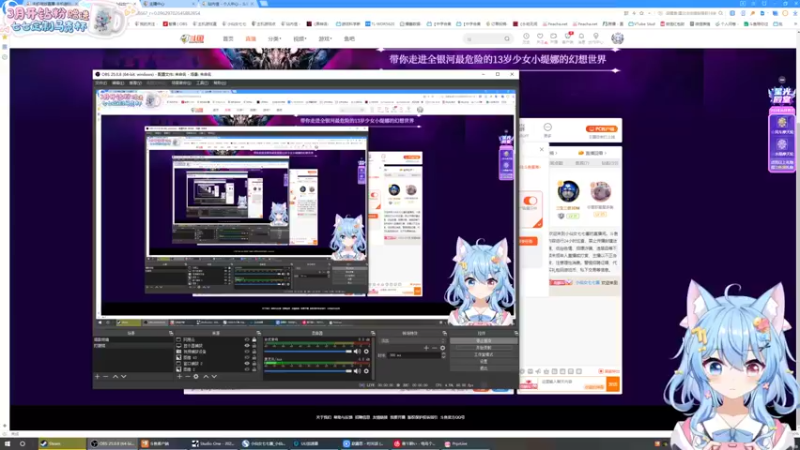Go to 首页 in Douyu navigation
800x450 pixels.
pos(228,39)
